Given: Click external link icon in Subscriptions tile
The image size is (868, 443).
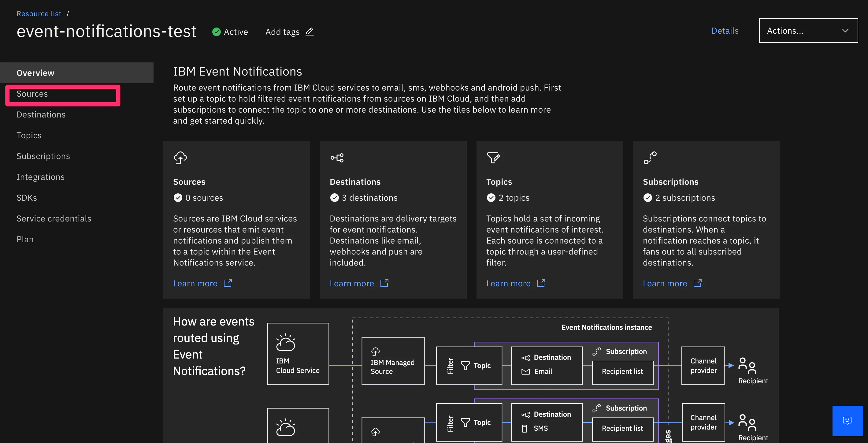Looking at the screenshot, I should click(x=698, y=283).
